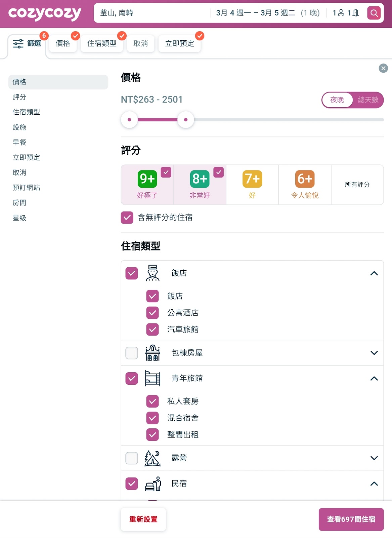This screenshot has width=392, height=538.
Task: Click the entire house icon
Action: pyautogui.click(x=153, y=353)
